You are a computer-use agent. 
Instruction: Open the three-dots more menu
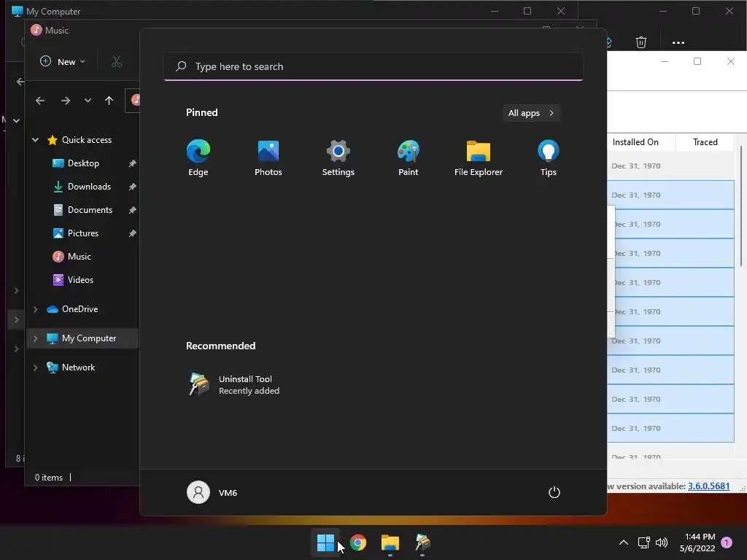pos(678,42)
